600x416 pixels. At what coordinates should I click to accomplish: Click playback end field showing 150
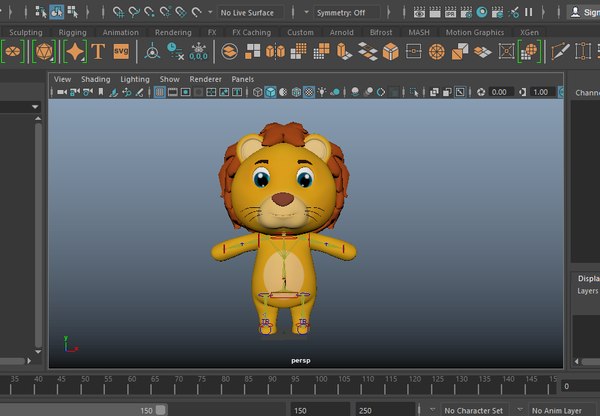tap(320, 410)
